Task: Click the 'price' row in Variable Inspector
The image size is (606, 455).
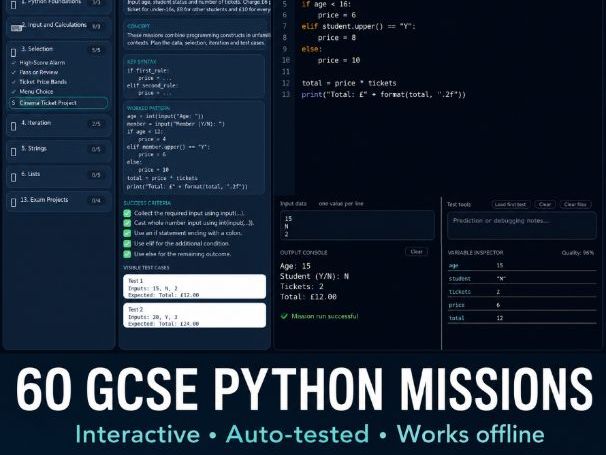Action: tap(522, 305)
